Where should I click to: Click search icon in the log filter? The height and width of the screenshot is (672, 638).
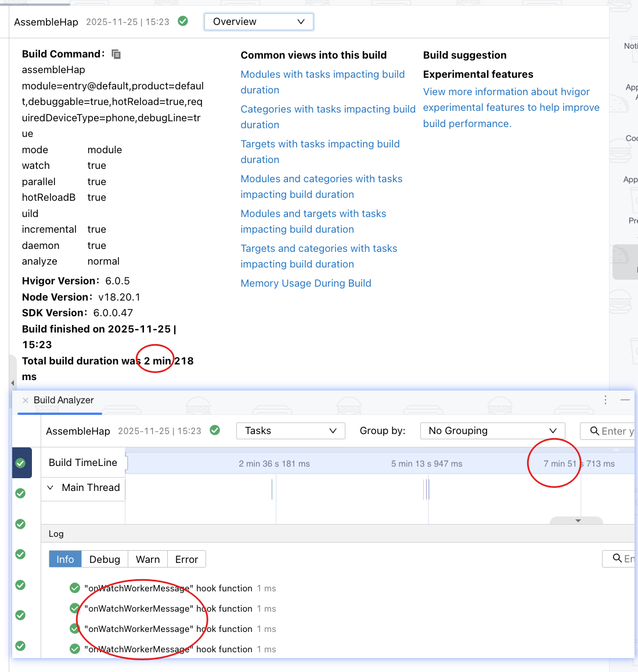click(x=618, y=558)
